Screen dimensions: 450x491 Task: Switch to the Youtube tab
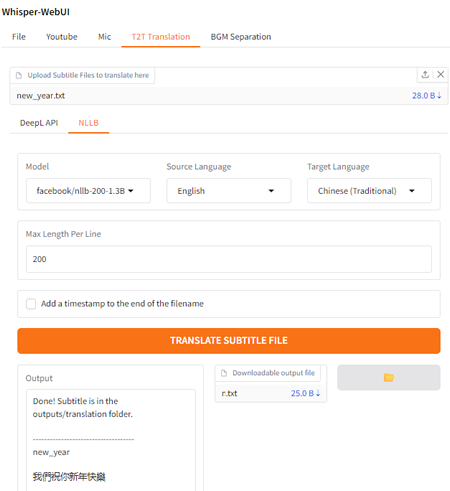coord(62,37)
